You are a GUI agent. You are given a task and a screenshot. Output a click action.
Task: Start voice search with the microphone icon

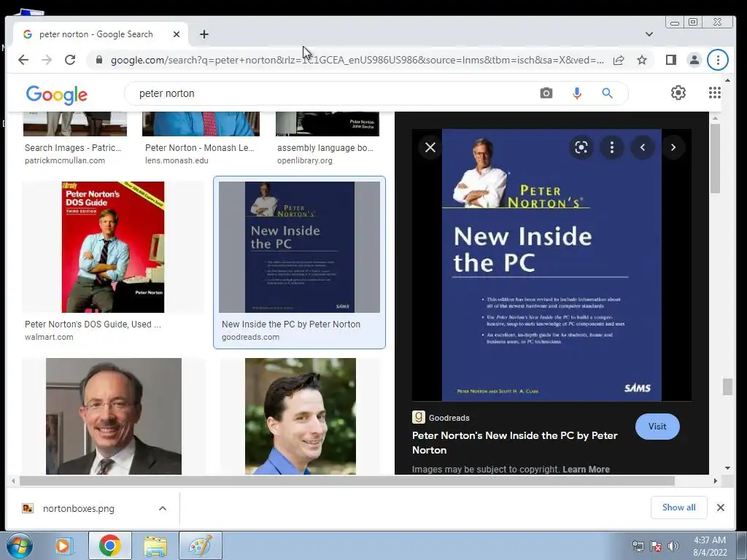[576, 93]
